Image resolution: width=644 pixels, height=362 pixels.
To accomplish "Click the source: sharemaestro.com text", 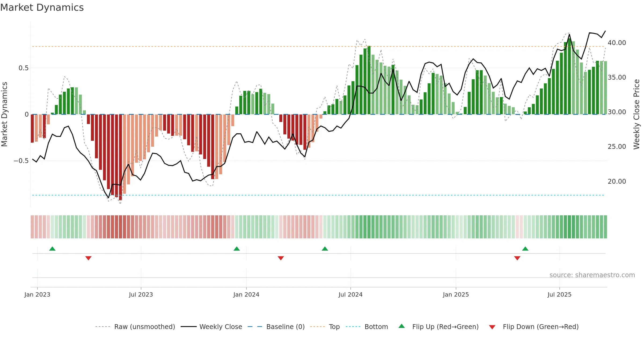I will coord(592,275).
